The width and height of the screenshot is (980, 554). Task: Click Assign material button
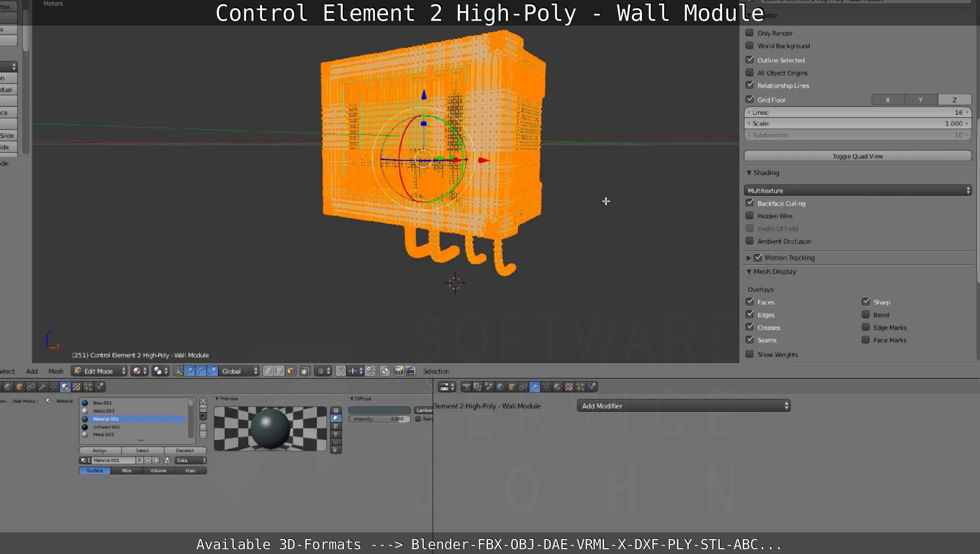coord(100,450)
